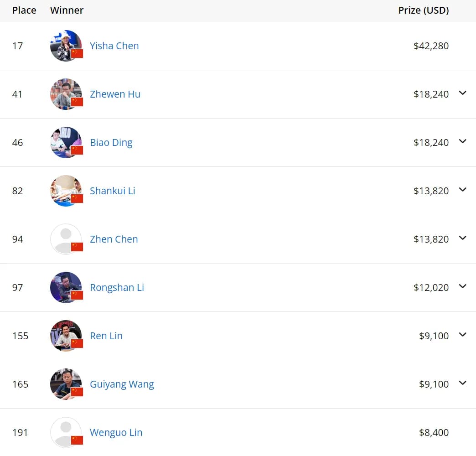Click Guiyang Wang's profile photo

(66, 384)
